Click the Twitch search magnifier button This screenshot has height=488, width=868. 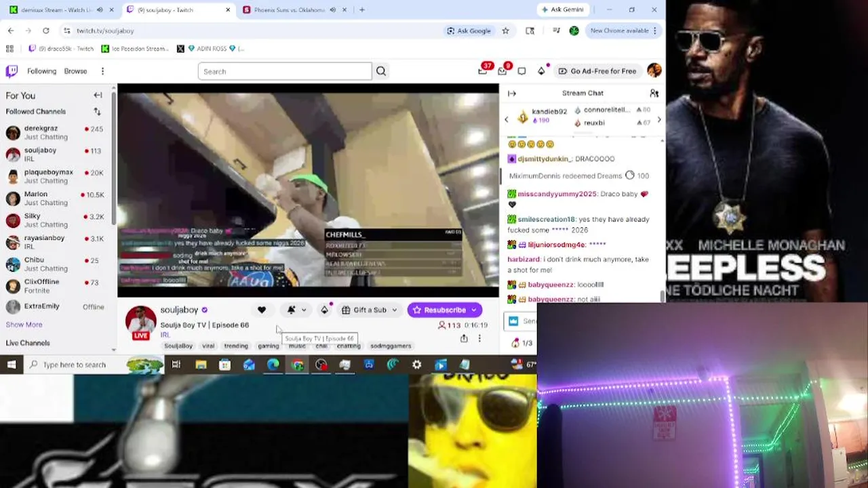(x=381, y=71)
